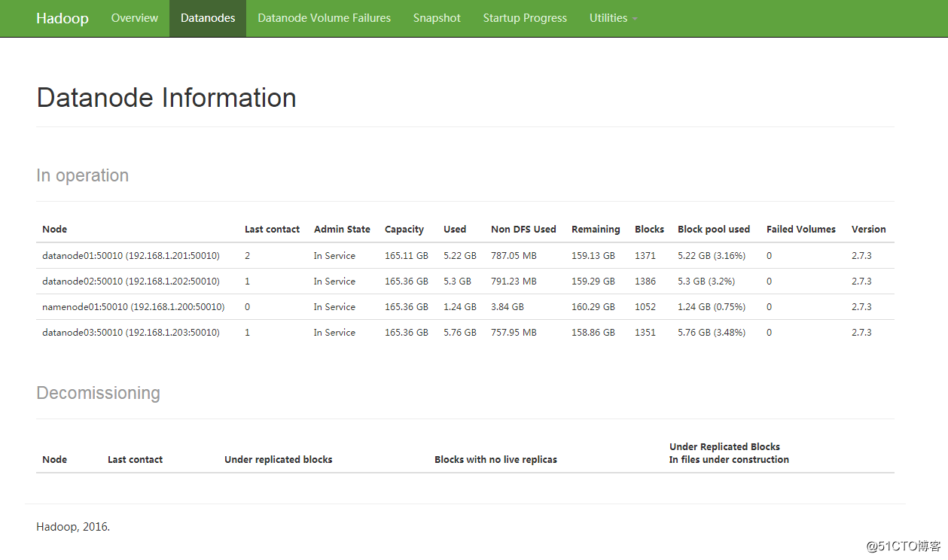
Task: Click the Decomissioning section title
Action: pyautogui.click(x=99, y=393)
